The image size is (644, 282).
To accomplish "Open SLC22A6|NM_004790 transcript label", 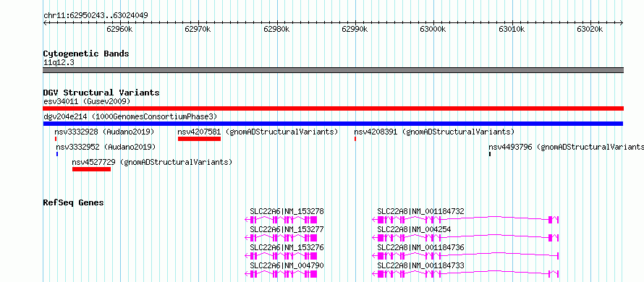I will coord(287,265).
